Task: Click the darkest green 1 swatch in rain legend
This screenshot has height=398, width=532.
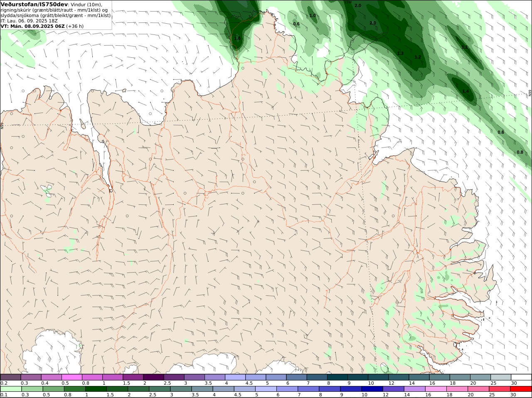Action: pyautogui.click(x=96, y=389)
